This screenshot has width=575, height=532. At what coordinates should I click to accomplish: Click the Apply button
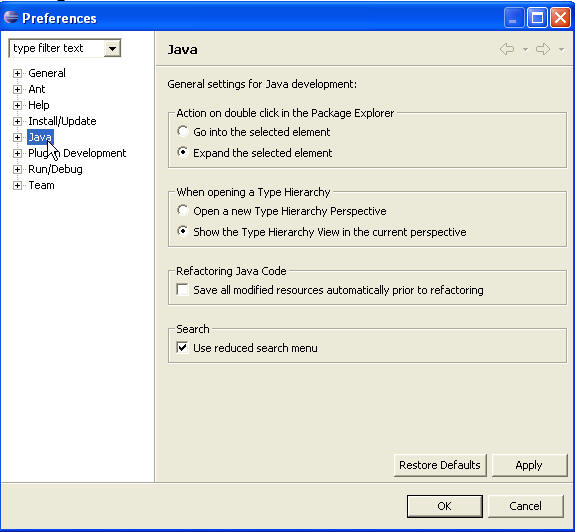tap(529, 465)
